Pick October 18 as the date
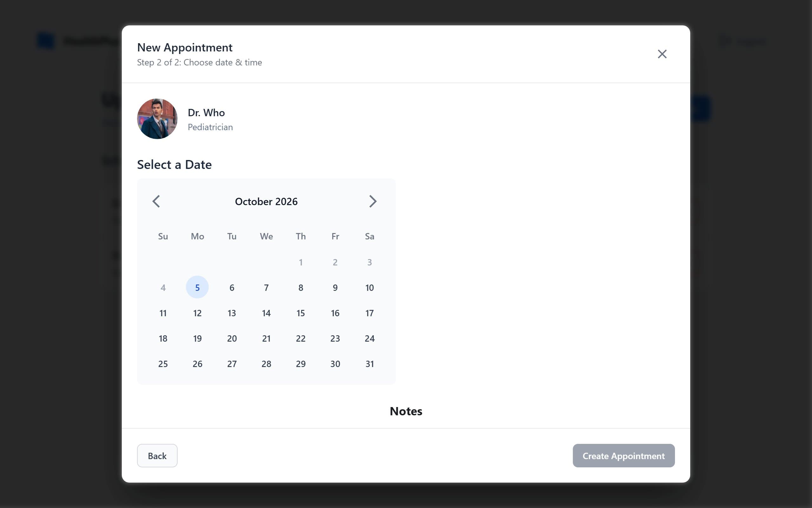The width and height of the screenshot is (812, 508). pos(163,338)
